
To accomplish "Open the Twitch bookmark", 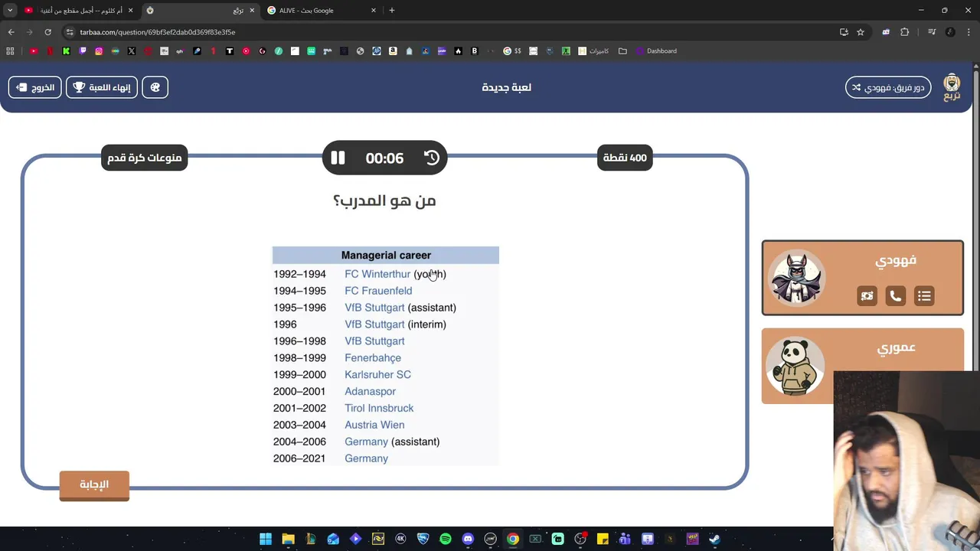I will pyautogui.click(x=83, y=51).
